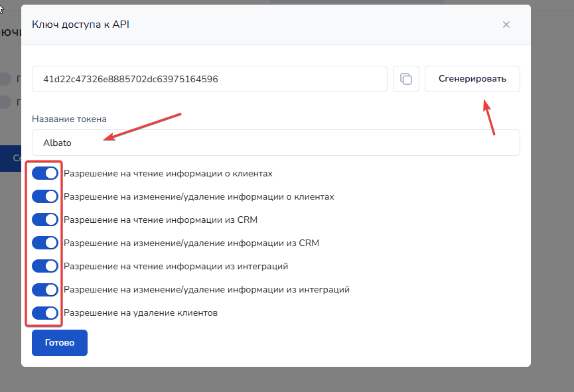The image size is (574, 392).
Task: Click the lower gray toggle behind the dialog
Action: 6,102
